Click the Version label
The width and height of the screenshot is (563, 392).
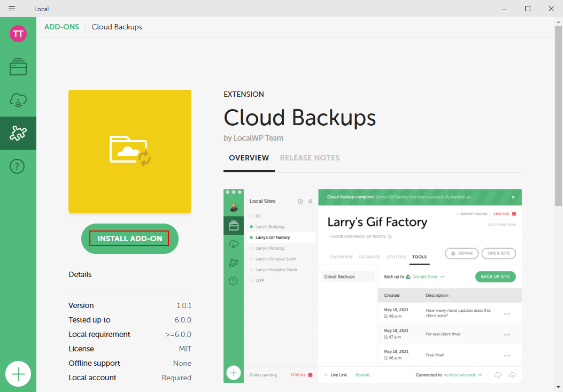81,305
